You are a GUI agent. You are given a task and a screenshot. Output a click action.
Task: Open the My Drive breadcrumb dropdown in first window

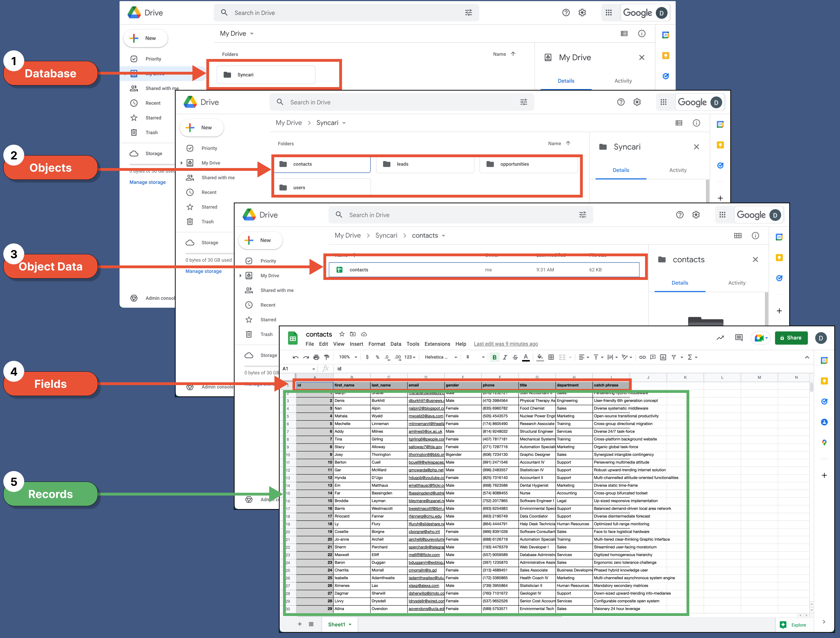[252, 34]
